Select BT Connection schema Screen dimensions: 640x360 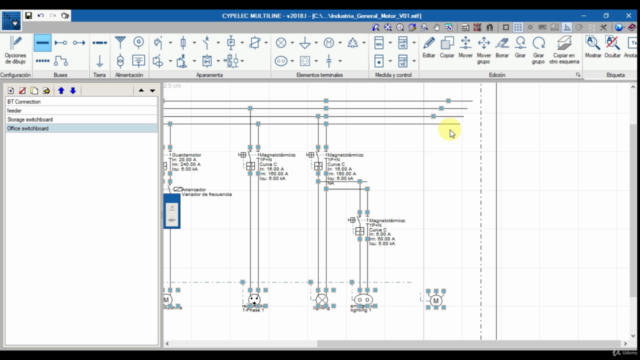[81, 102]
